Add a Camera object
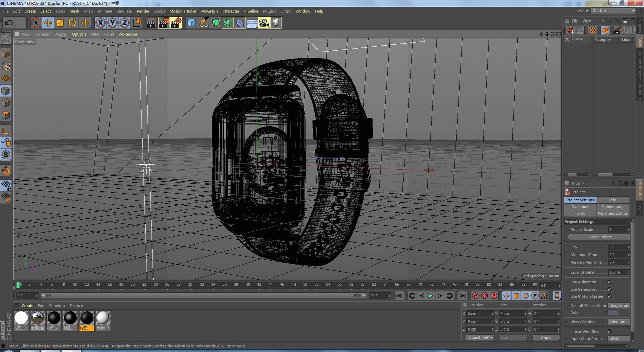 point(264,23)
